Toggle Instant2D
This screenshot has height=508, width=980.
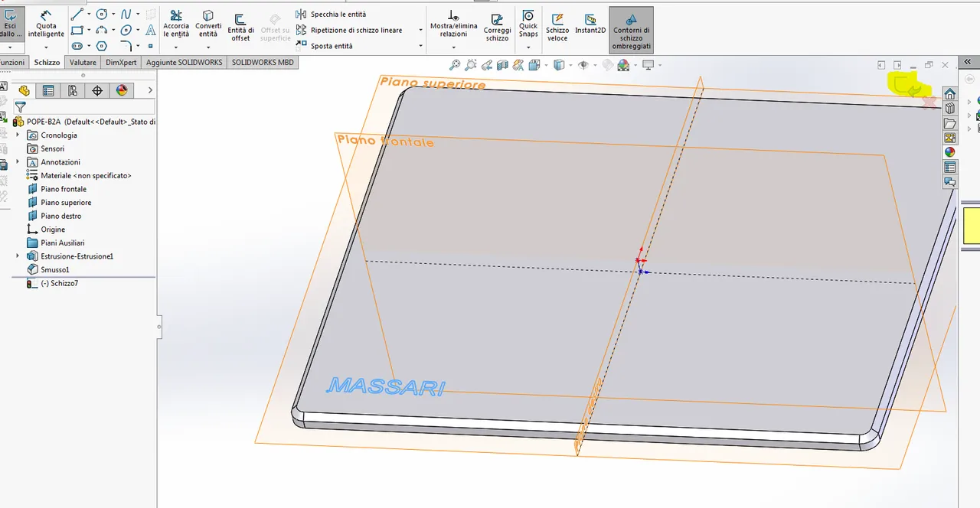click(x=590, y=24)
